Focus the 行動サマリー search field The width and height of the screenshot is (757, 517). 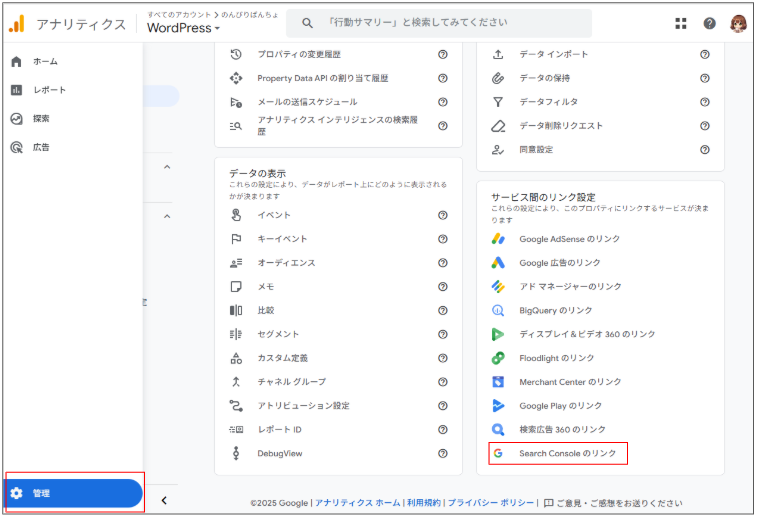pos(439,23)
